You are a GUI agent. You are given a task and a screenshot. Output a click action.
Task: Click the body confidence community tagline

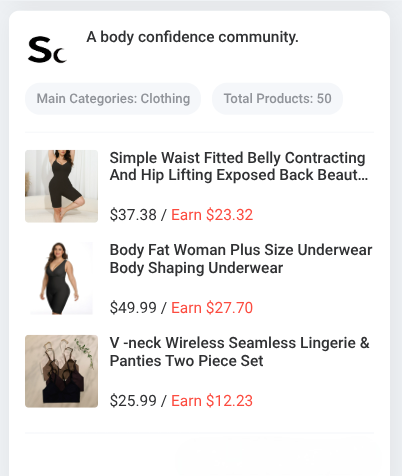point(192,37)
